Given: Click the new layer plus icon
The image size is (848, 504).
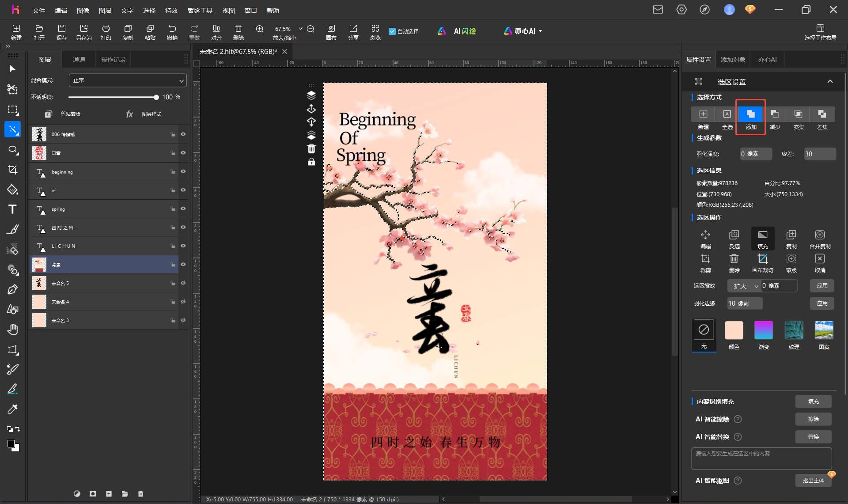Looking at the screenshot, I should tap(109, 494).
